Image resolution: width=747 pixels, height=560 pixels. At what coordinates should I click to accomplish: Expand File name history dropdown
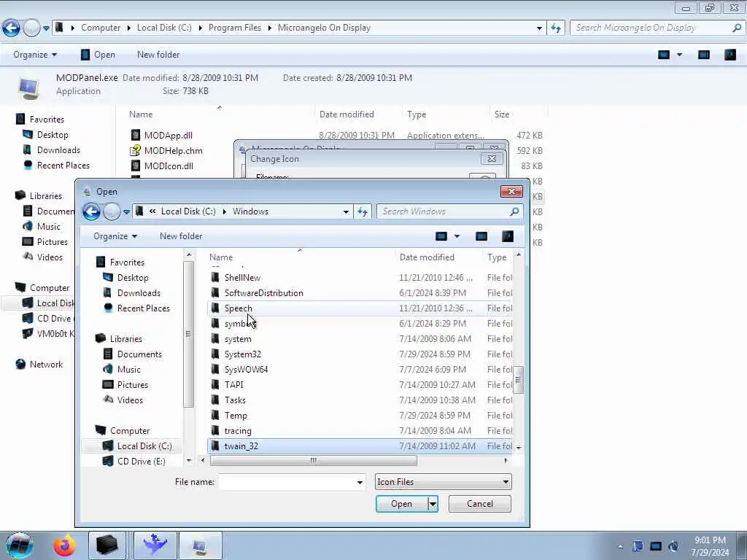point(360,483)
